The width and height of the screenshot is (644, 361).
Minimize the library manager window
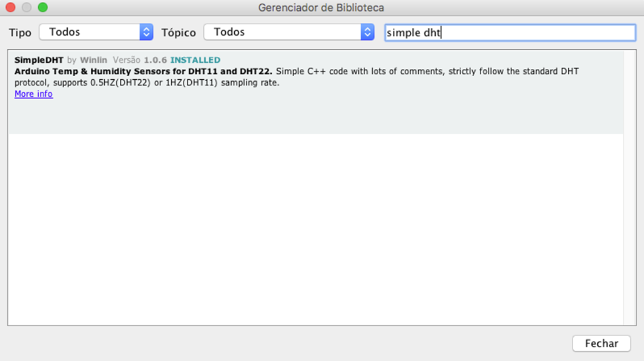[26, 8]
